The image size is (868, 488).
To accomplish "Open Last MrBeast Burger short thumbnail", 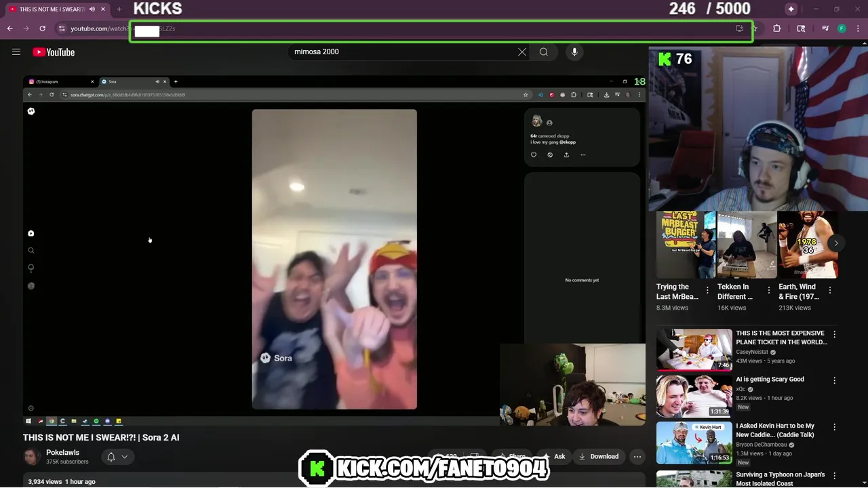I will [x=686, y=245].
